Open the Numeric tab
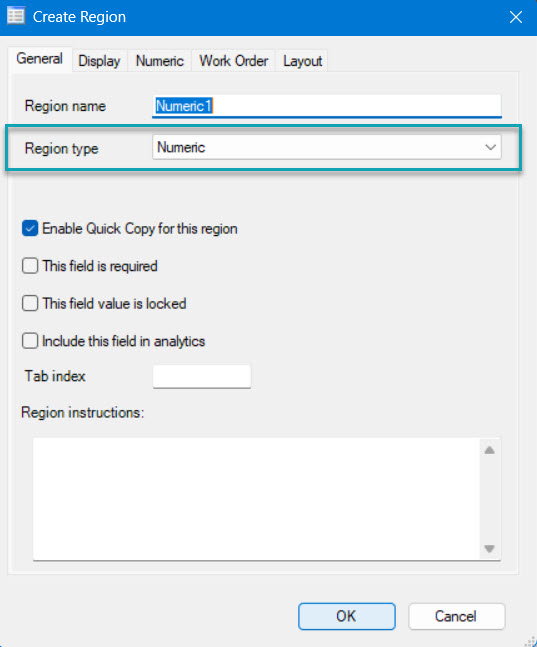The height and width of the screenshot is (647, 537). pyautogui.click(x=160, y=61)
